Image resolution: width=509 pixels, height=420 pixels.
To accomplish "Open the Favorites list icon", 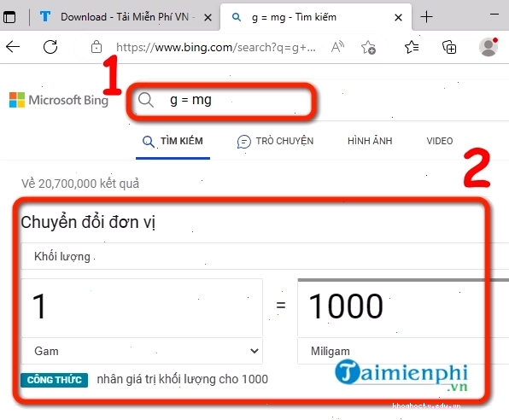I will pos(412,47).
